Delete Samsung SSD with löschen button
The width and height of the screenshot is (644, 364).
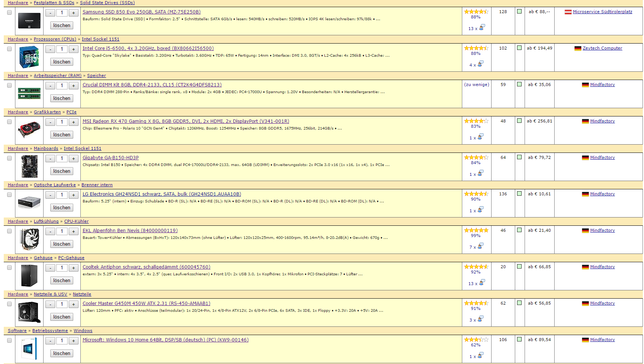click(62, 26)
